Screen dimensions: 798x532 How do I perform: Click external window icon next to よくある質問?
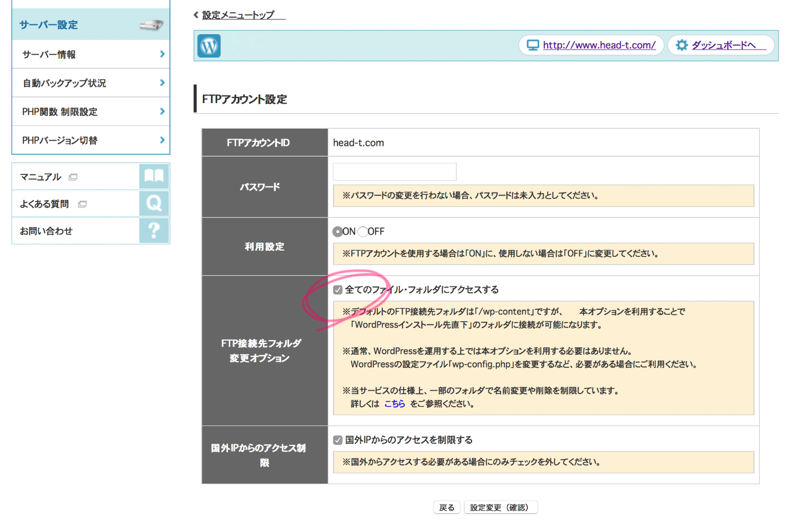(82, 204)
